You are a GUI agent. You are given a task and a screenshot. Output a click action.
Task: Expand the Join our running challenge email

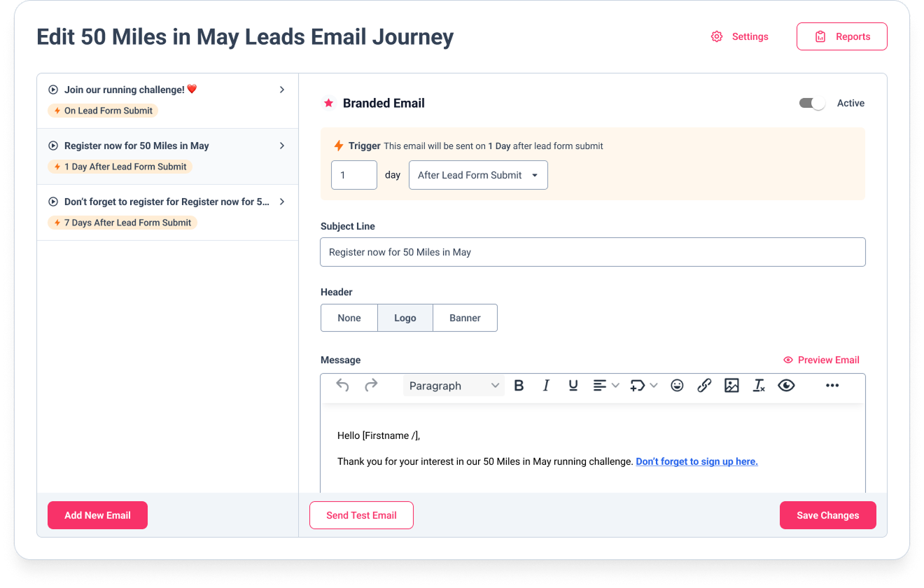coord(282,90)
